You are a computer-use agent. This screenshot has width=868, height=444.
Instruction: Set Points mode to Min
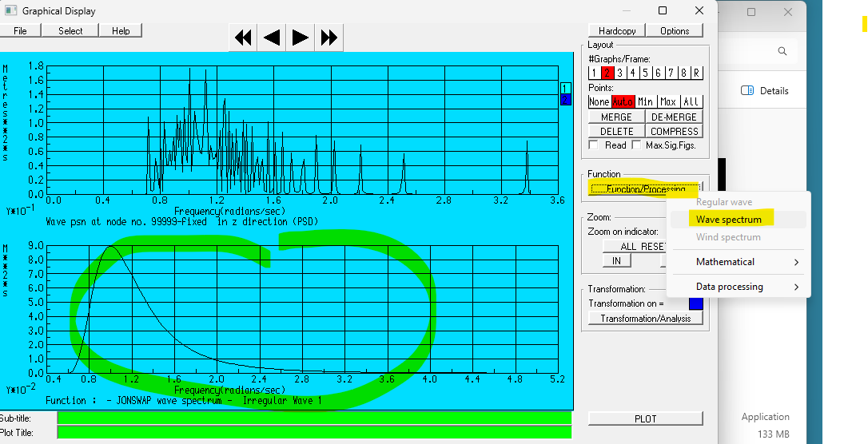coord(646,101)
